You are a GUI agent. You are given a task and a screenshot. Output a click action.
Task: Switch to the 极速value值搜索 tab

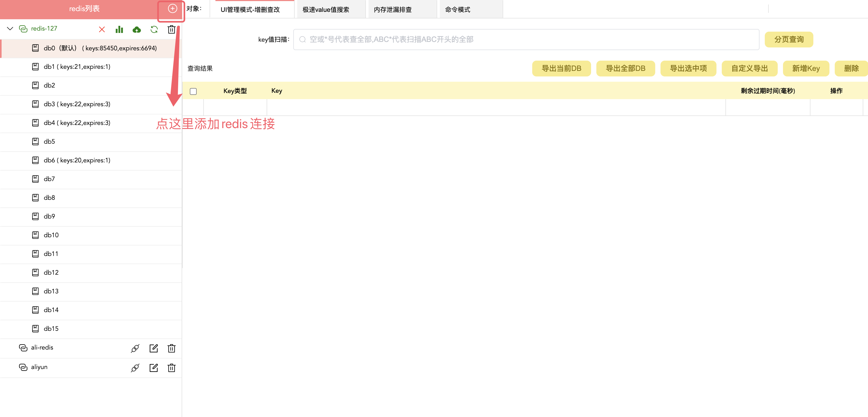[x=325, y=9]
